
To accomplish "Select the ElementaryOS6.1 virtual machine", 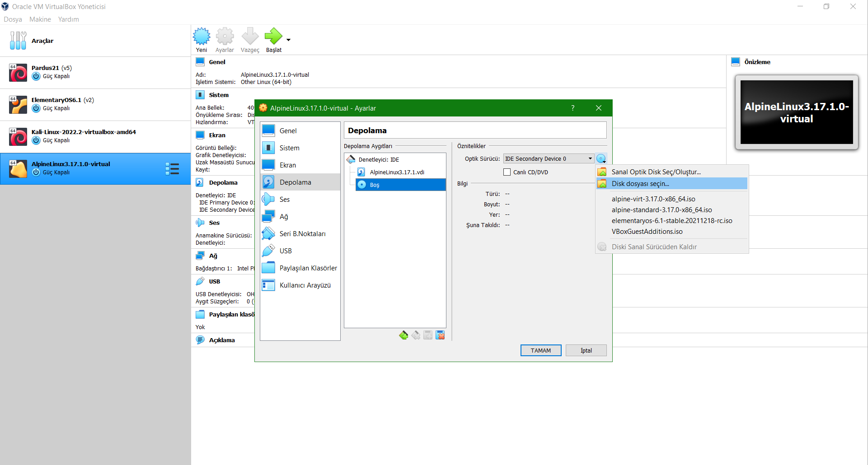I will tap(95, 104).
